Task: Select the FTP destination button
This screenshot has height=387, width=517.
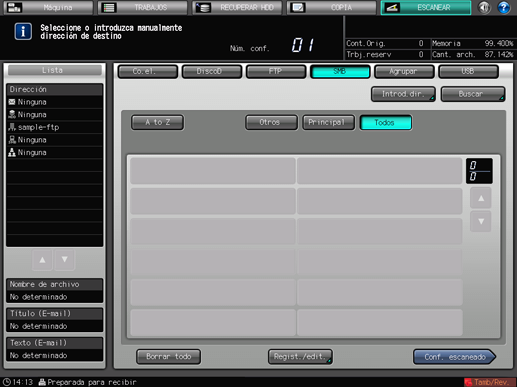Action: [x=276, y=71]
